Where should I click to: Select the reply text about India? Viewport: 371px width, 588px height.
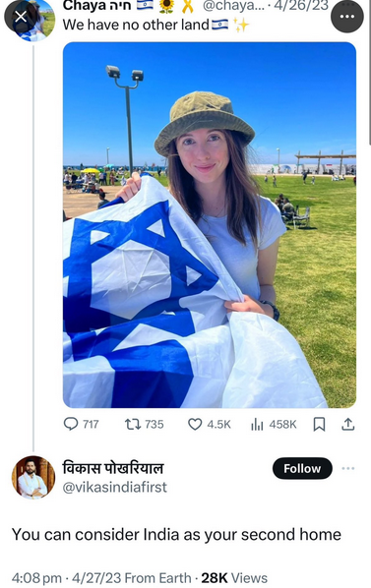(176, 535)
